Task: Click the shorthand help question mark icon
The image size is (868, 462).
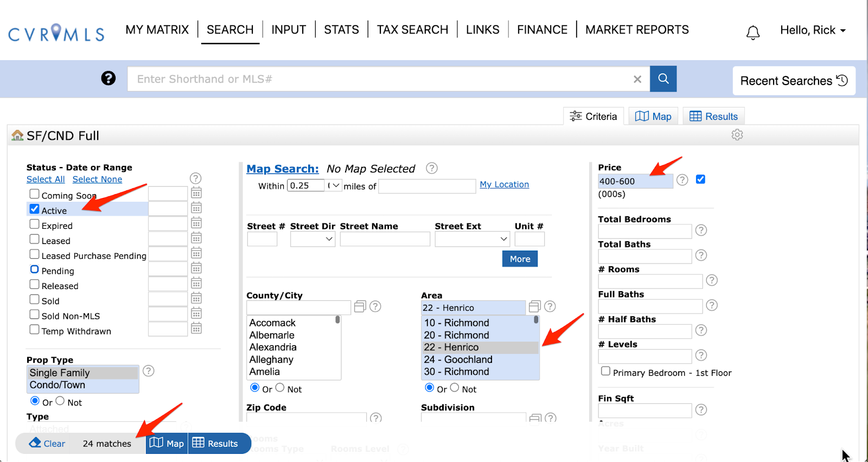Action: click(x=108, y=79)
